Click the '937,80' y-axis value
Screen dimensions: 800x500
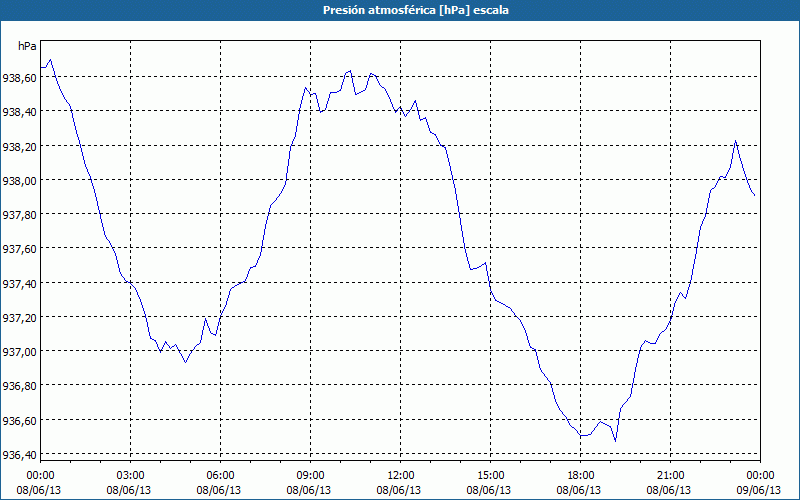pyautogui.click(x=19, y=214)
